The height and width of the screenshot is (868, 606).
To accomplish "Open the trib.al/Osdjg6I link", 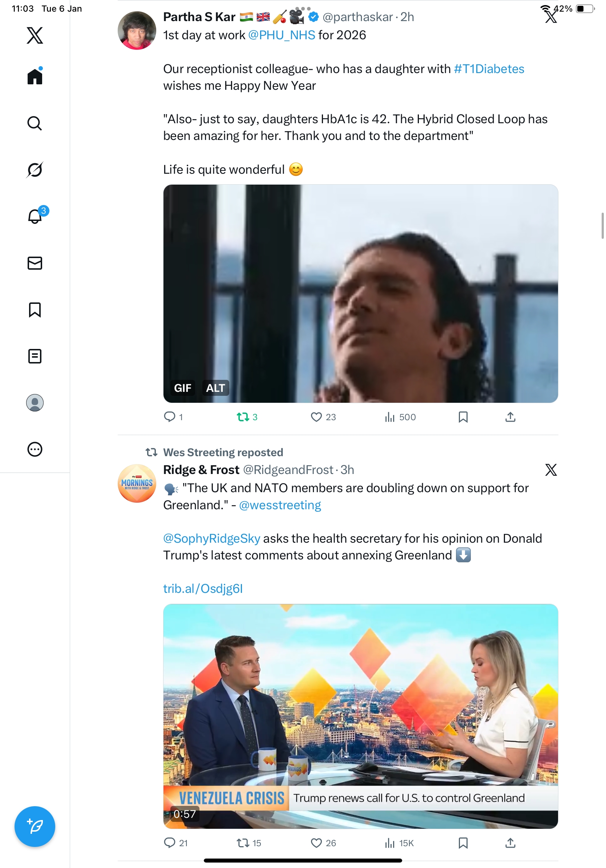I will click(x=203, y=588).
